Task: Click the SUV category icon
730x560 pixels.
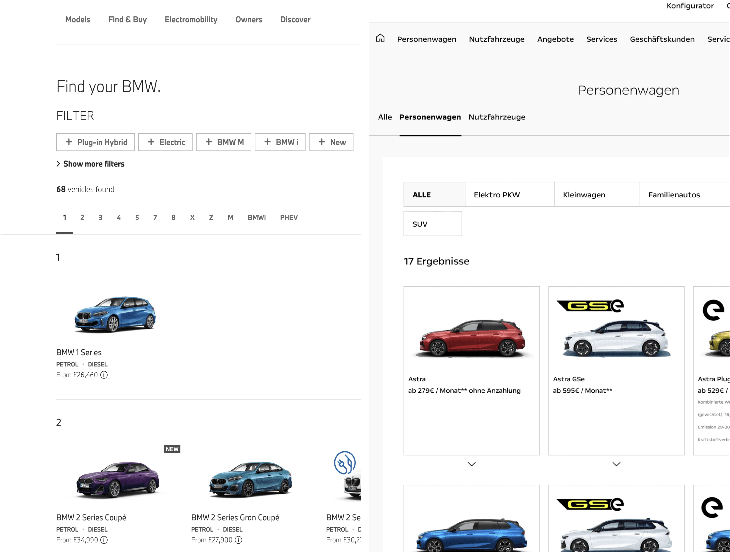Action: [432, 224]
